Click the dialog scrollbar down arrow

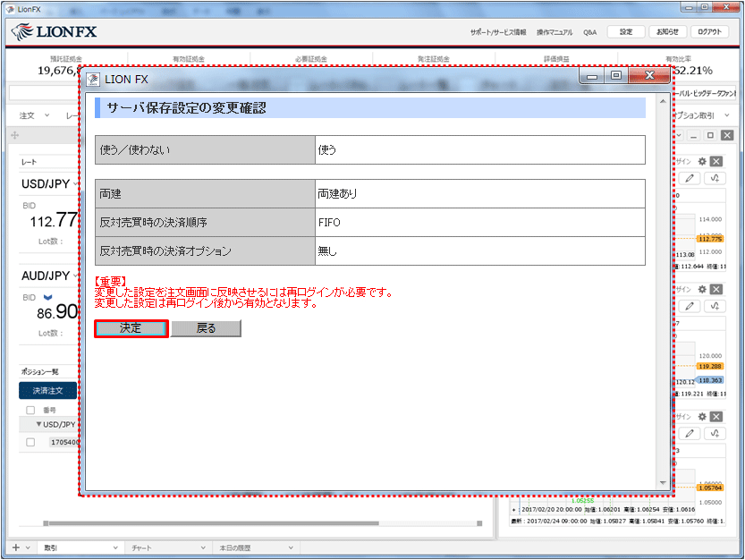click(663, 483)
